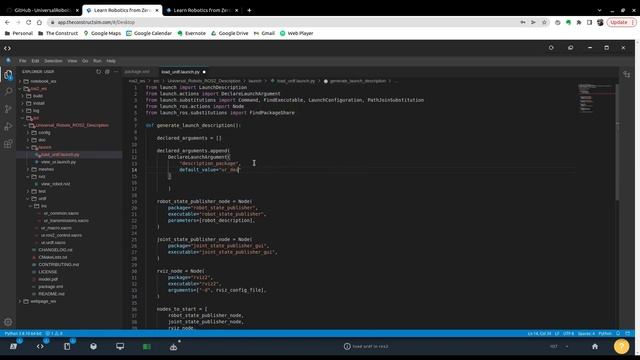
Task: Open the Search view in activity bar
Action: pyautogui.click(x=8, y=91)
